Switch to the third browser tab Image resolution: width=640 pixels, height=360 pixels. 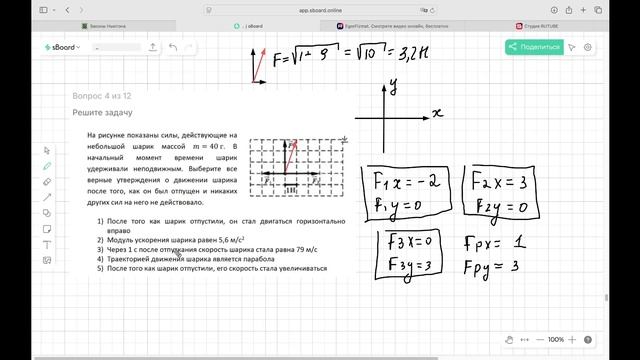click(392, 26)
